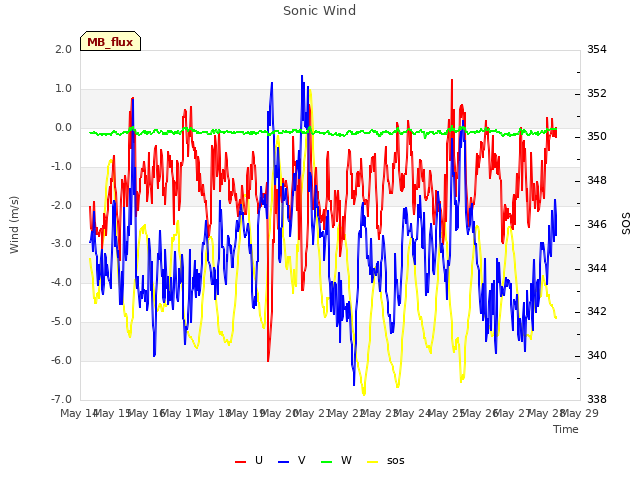Click the -4.0 left axis tick label
Image resolution: width=640 pixels, height=480 pixels.
[61, 282]
